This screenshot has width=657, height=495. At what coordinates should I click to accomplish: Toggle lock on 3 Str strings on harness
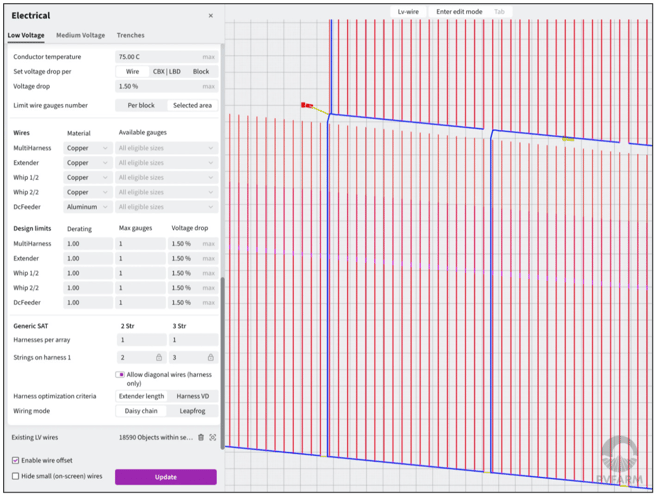click(211, 358)
